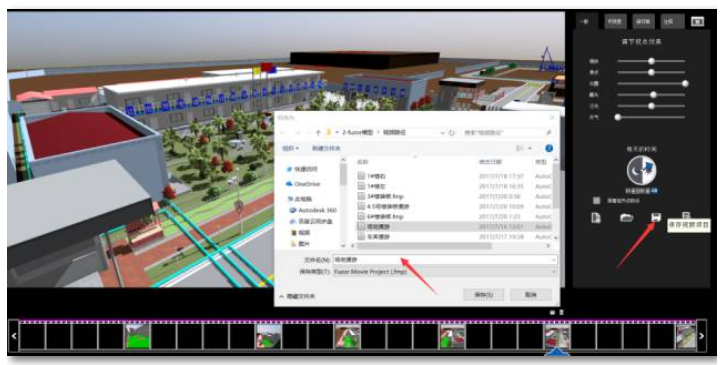Select the first keyframe thumbnail in timeline
Viewport: 728px width, 365px height.
pos(137,336)
